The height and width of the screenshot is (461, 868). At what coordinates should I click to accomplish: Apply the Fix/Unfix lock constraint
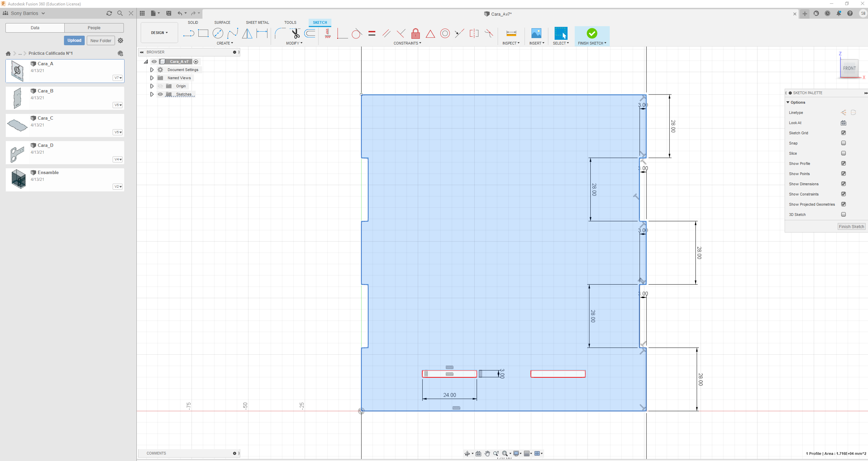415,33
